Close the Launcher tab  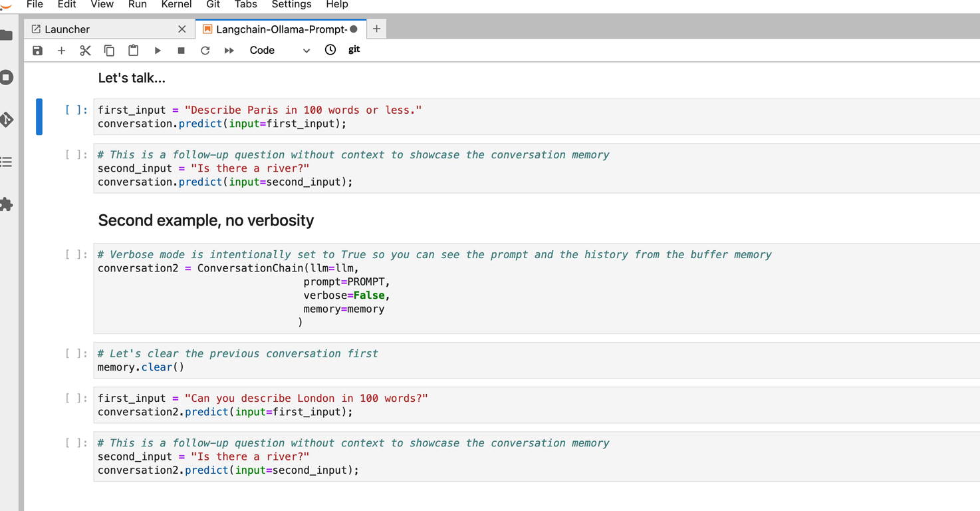(x=182, y=29)
